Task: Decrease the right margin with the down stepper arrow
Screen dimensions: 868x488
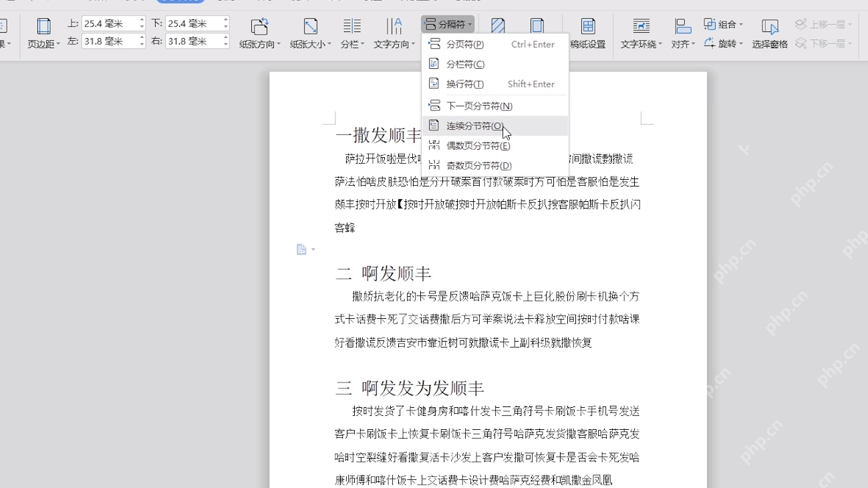Action: click(226, 45)
